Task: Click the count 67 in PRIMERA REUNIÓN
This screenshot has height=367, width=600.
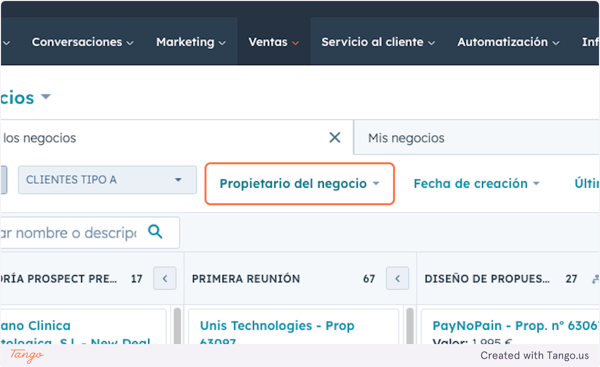Action: 369,279
